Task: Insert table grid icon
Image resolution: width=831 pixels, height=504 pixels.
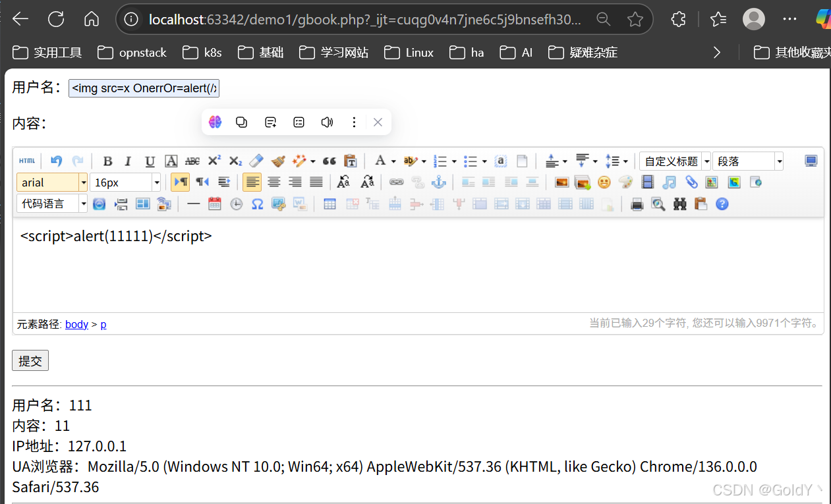Action: (330, 204)
